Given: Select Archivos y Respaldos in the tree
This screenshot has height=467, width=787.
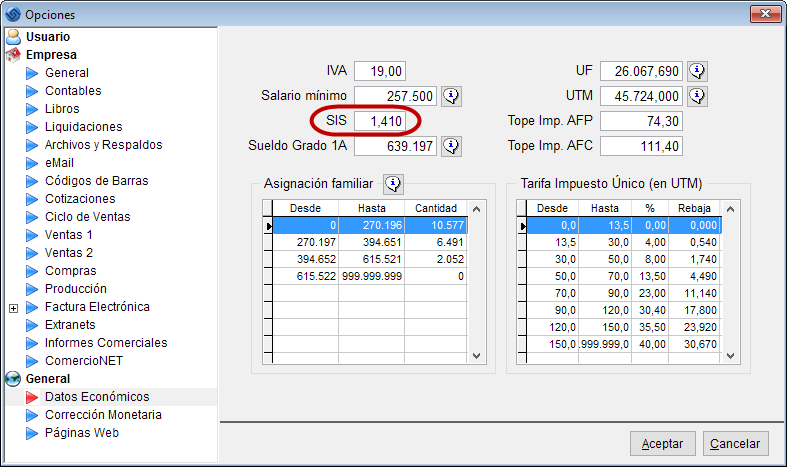Looking at the screenshot, I should click(103, 145).
